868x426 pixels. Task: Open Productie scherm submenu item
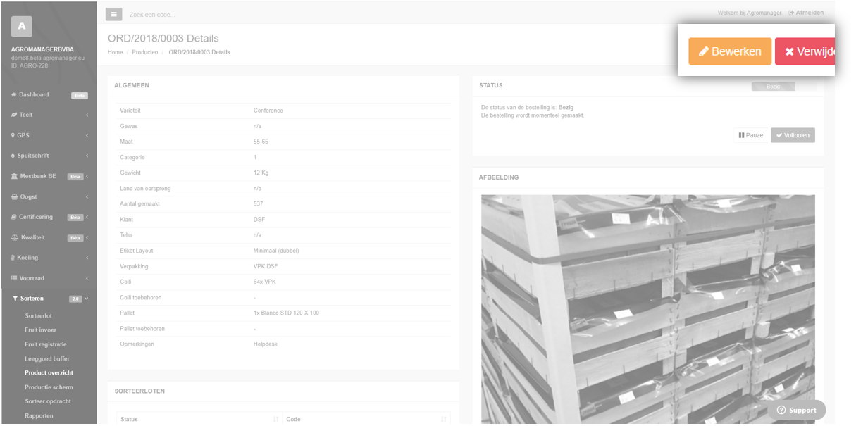tap(49, 387)
